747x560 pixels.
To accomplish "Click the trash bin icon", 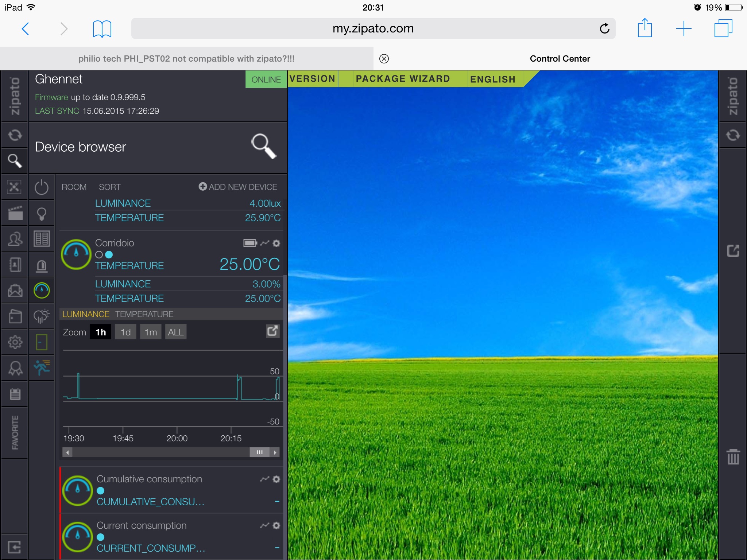I will tap(733, 456).
